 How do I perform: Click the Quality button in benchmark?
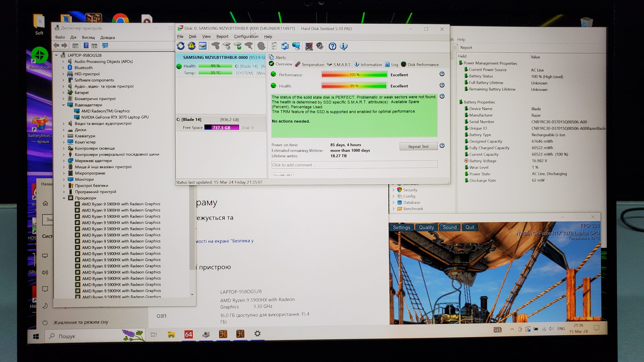pos(426,228)
